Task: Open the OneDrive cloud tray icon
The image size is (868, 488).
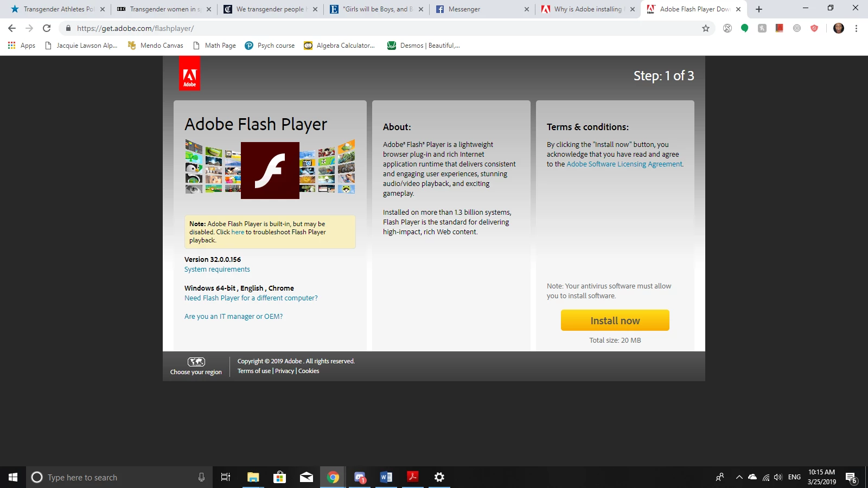Action: pos(752,477)
